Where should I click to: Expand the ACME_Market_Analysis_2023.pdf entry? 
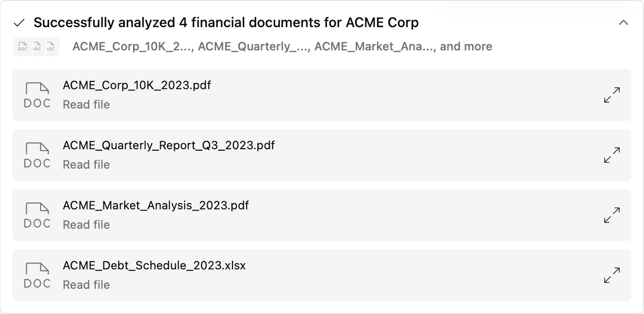click(x=612, y=215)
